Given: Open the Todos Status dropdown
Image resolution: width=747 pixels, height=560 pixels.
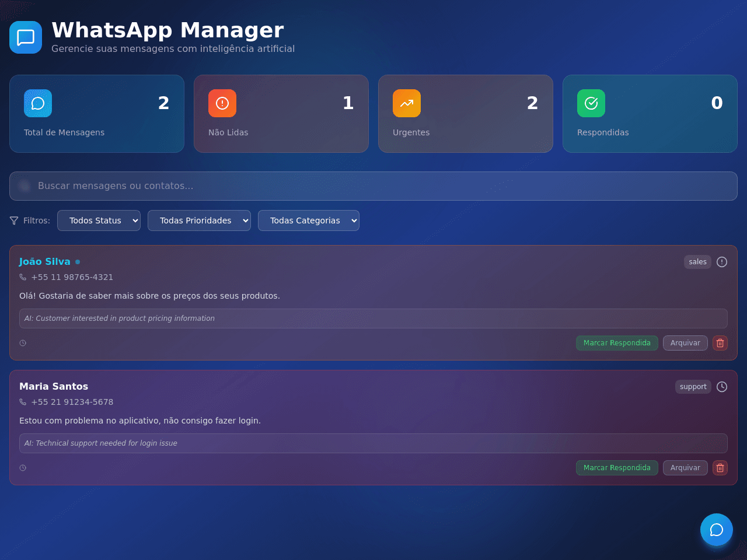Looking at the screenshot, I should pyautogui.click(x=99, y=220).
